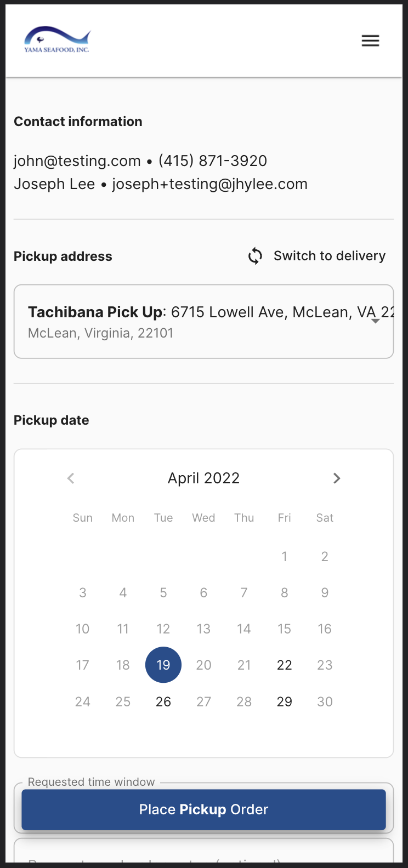Click the switch to delivery sync icon

point(255,256)
